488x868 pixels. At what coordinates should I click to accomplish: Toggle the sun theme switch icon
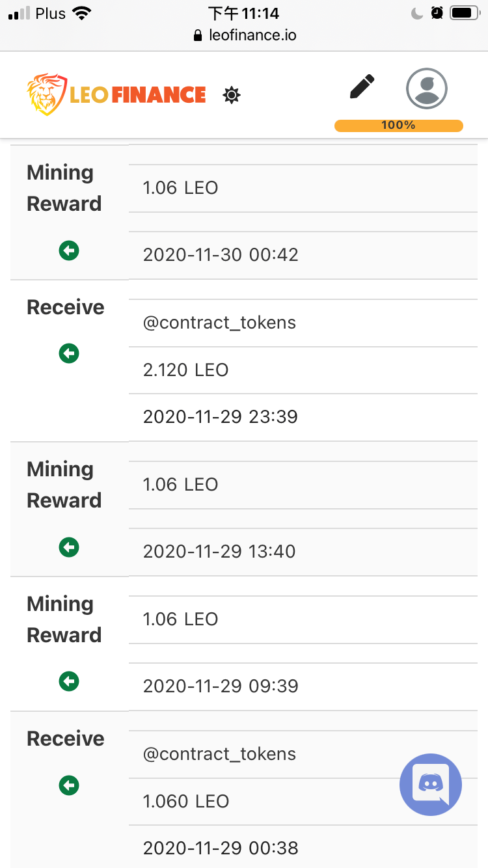pyautogui.click(x=232, y=96)
